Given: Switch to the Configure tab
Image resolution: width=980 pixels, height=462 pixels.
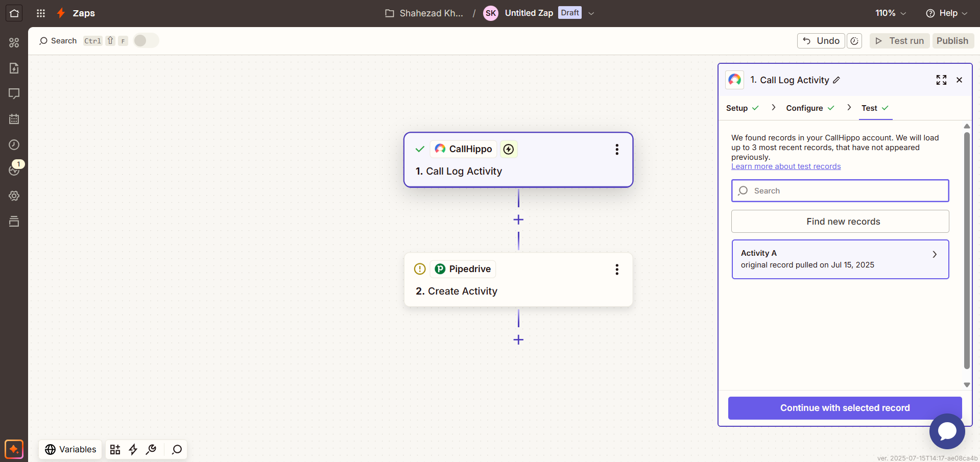Looking at the screenshot, I should (810, 108).
